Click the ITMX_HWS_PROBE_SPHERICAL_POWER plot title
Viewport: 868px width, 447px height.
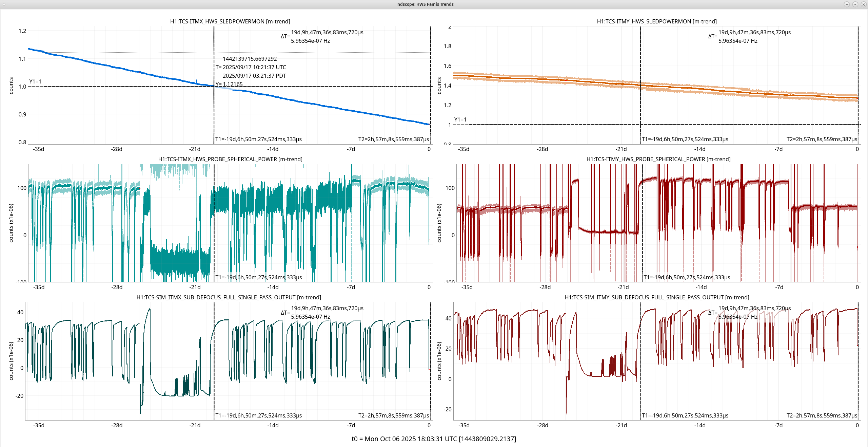point(230,159)
